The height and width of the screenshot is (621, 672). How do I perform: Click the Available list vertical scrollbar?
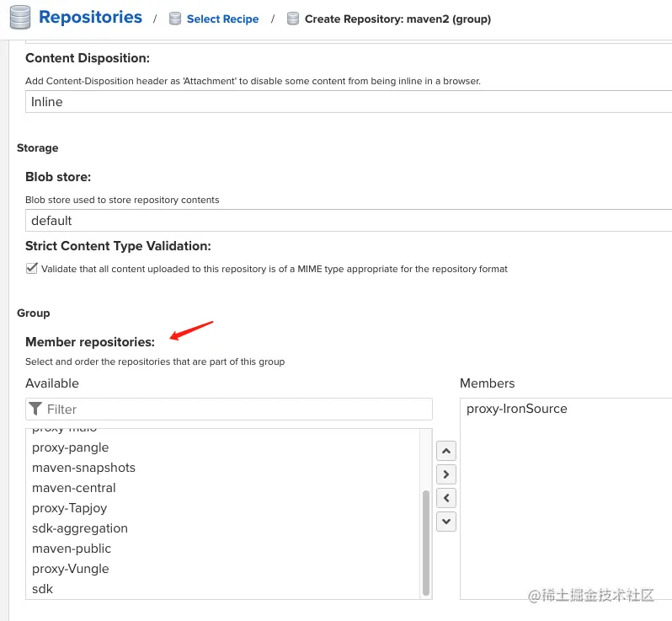pyautogui.click(x=426, y=539)
